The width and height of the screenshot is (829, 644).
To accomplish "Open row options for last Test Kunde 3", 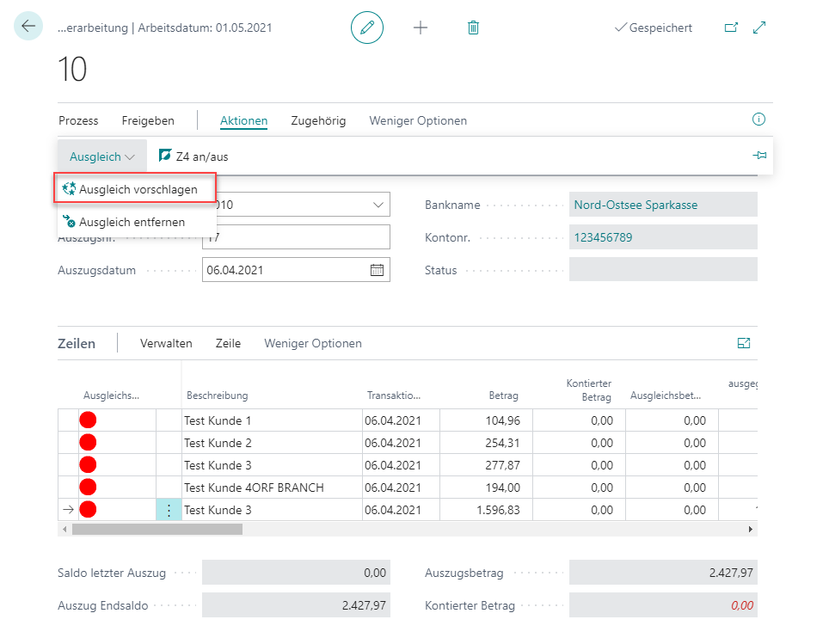I will click(169, 510).
